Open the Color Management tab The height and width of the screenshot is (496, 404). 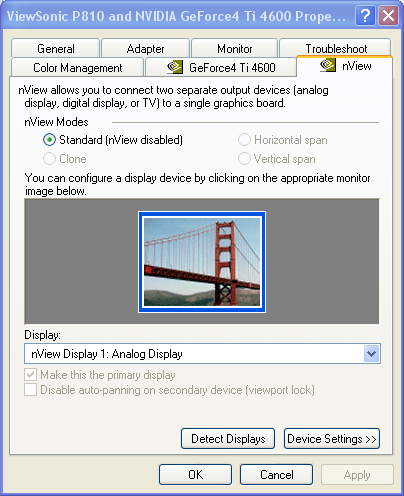click(x=77, y=68)
